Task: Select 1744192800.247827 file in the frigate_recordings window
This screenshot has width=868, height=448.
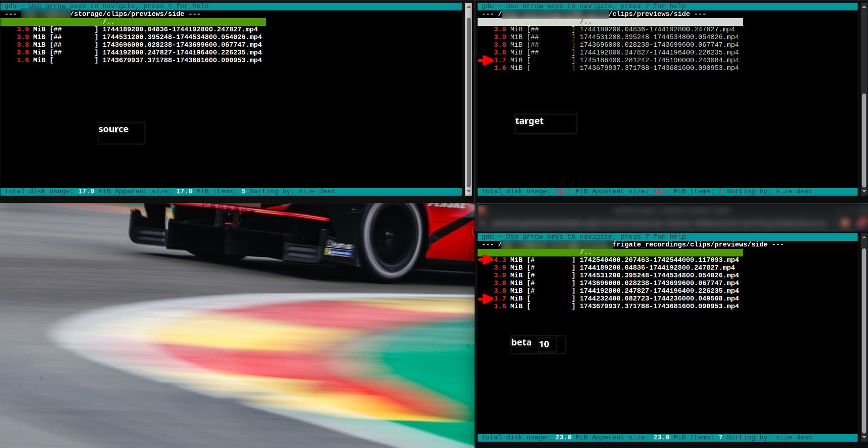Action: tap(616, 290)
